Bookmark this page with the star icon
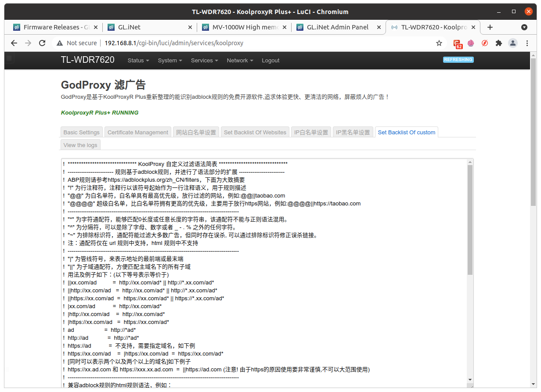Screen dimensions: 541x392 (439, 43)
